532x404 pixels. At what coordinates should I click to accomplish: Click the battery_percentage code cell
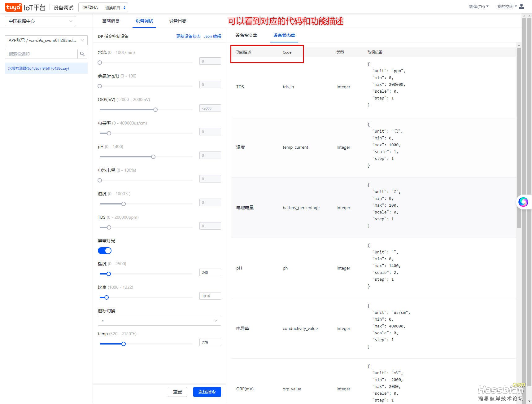point(301,208)
